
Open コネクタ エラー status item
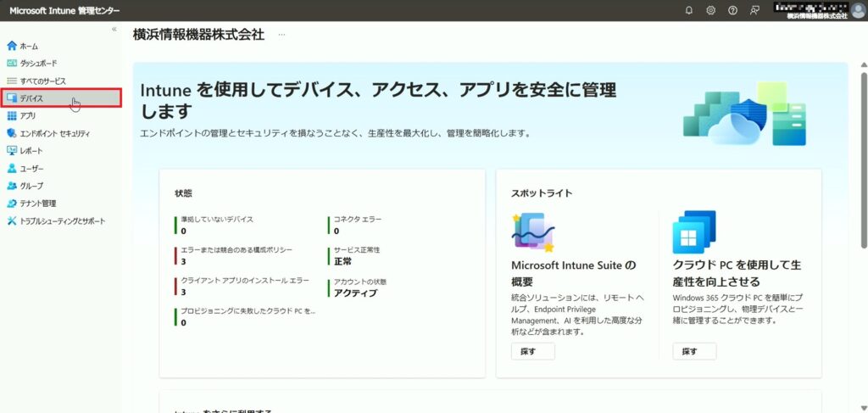tap(358, 220)
